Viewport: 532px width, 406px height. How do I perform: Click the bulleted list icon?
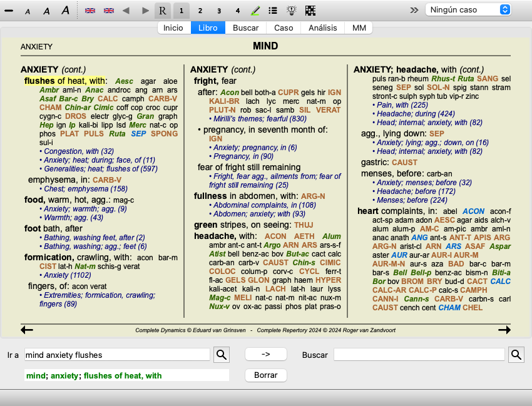click(x=273, y=11)
